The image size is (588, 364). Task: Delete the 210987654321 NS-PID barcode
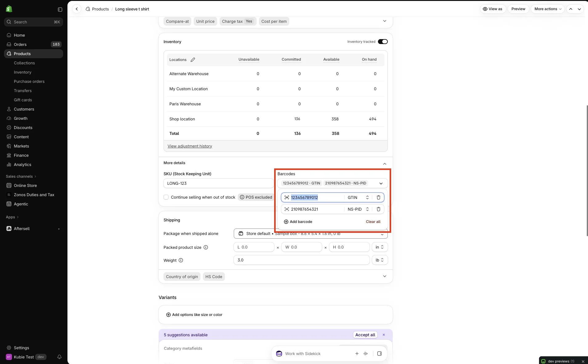(x=379, y=209)
